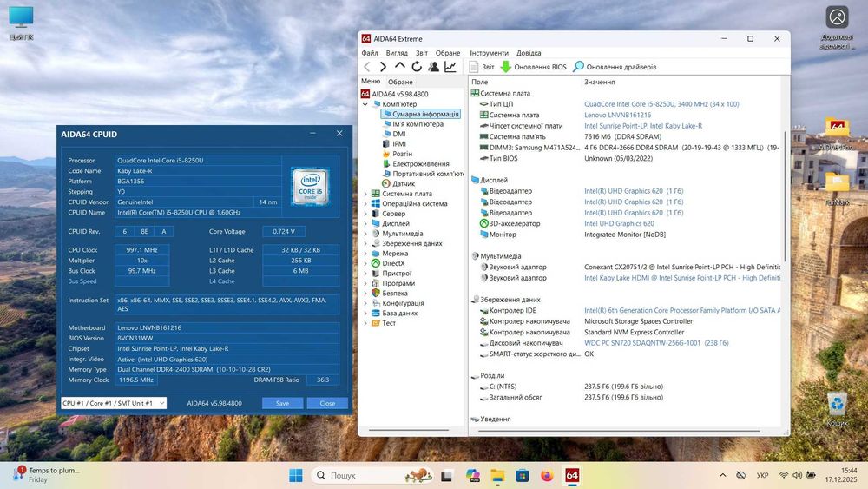
Task: Open the Довідка menu
Action: coord(529,53)
